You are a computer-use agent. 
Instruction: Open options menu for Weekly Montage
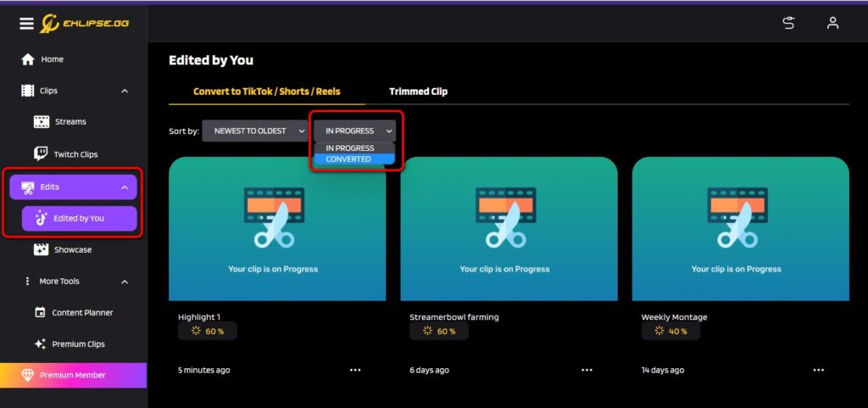819,370
